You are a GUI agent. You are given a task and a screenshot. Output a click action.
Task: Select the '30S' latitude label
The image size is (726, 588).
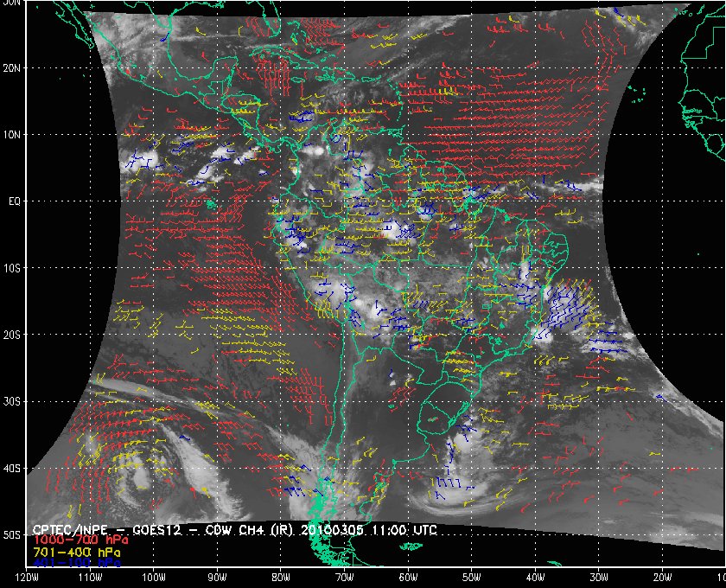click(11, 401)
